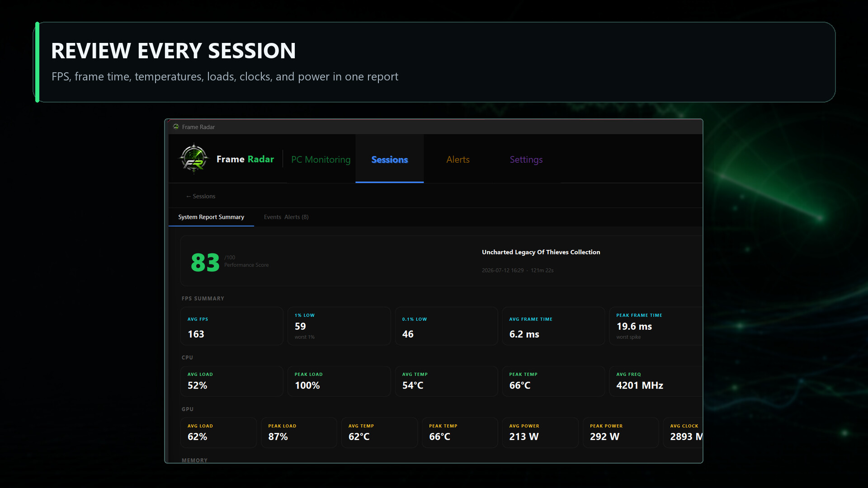Open the PC Monitoring tab

(321, 160)
